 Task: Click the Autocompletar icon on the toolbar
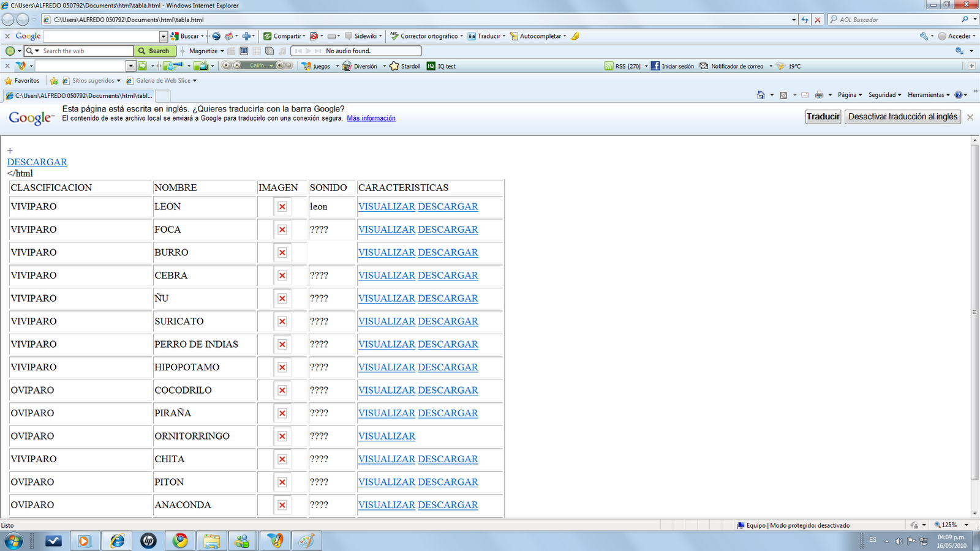[515, 36]
